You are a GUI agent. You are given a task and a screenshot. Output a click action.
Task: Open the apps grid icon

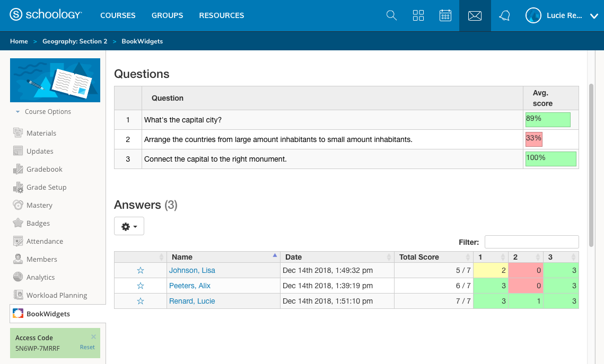click(x=418, y=15)
